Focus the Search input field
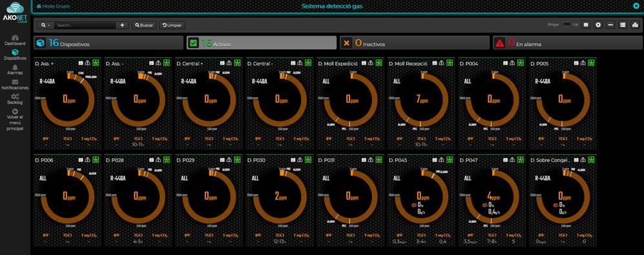This screenshot has width=644, height=255. (x=85, y=25)
